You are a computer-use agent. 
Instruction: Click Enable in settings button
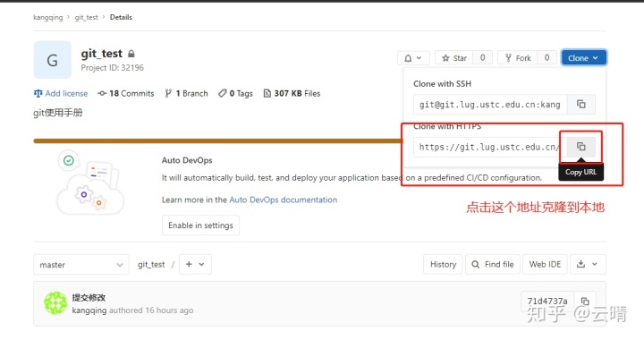click(200, 225)
